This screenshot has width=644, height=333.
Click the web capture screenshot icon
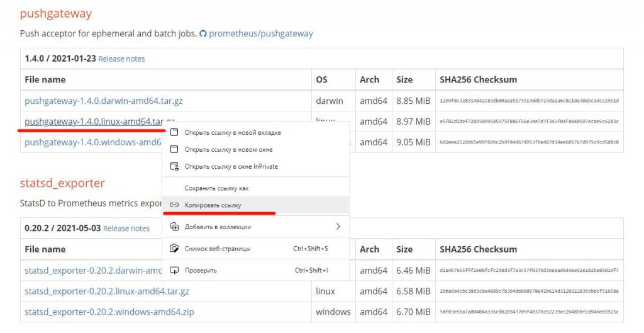(174, 249)
